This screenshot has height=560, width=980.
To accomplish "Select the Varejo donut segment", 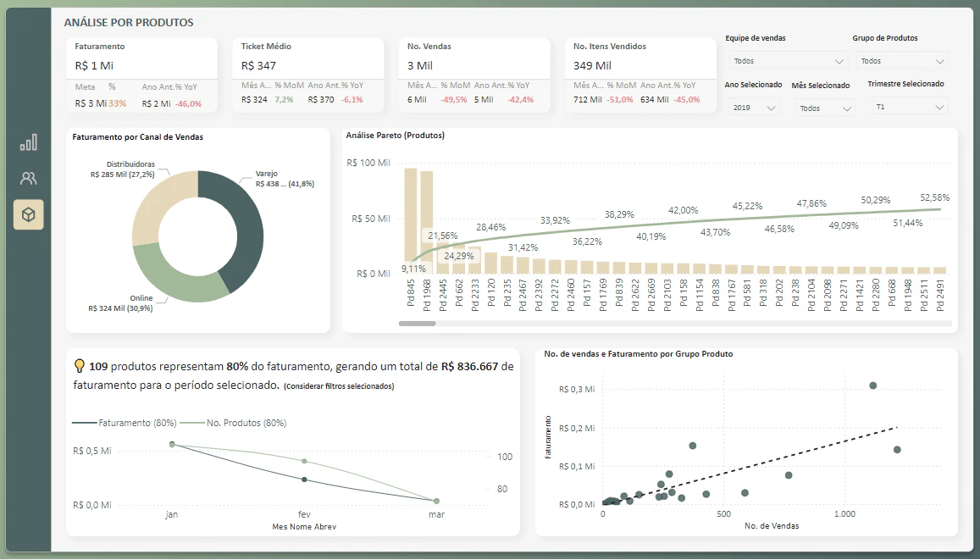I will (249, 231).
